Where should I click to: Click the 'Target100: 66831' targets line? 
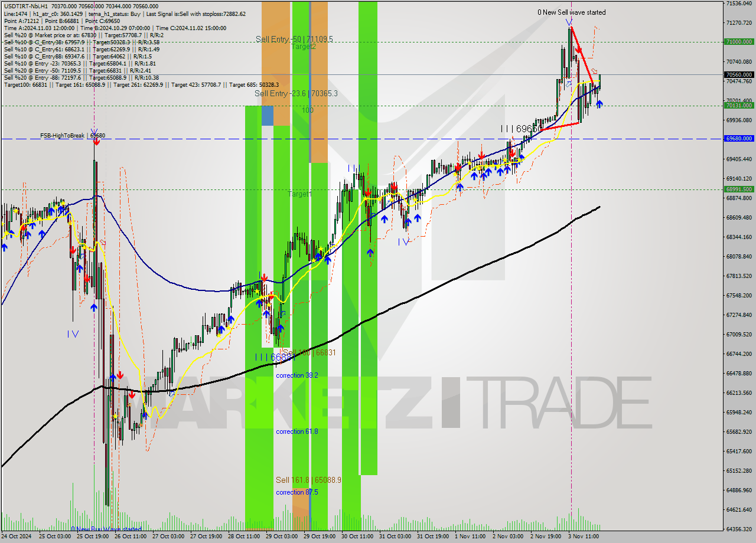(141, 84)
